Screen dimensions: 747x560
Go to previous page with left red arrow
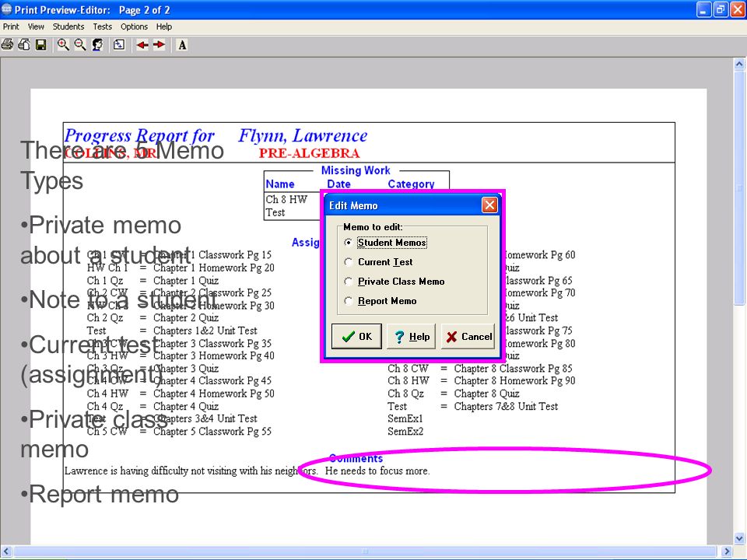point(142,45)
